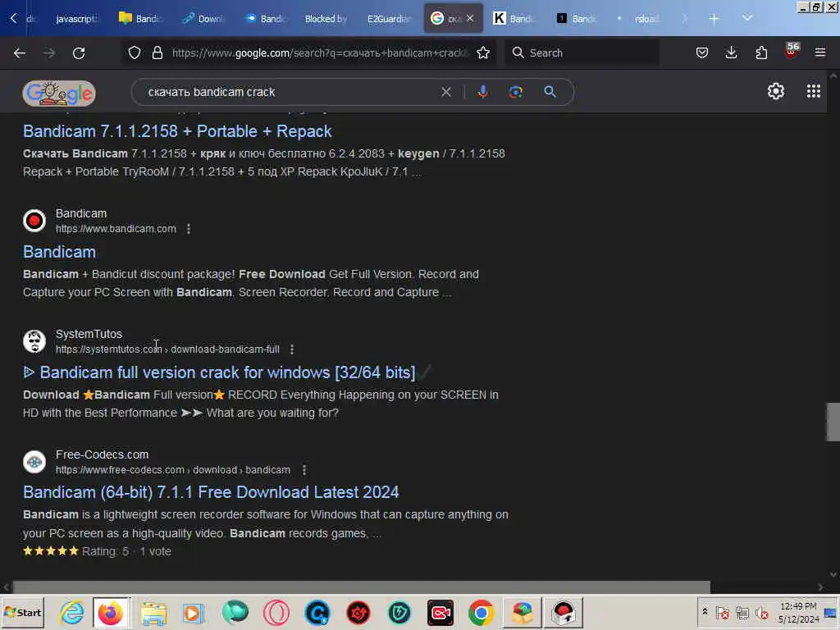Click the horizontal scrollbar thumb

pyautogui.click(x=362, y=587)
